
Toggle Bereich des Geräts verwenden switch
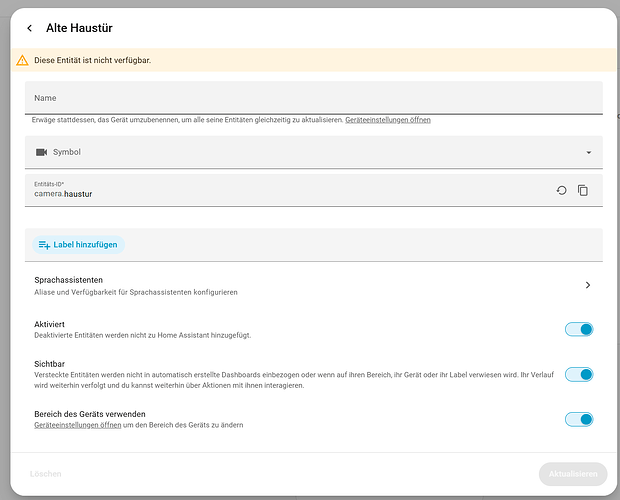(x=579, y=419)
